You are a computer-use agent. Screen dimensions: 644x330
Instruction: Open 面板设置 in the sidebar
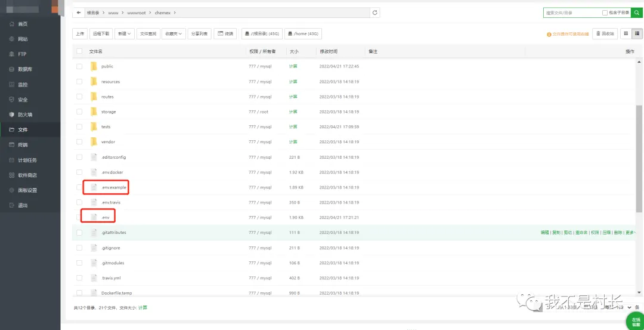click(27, 190)
